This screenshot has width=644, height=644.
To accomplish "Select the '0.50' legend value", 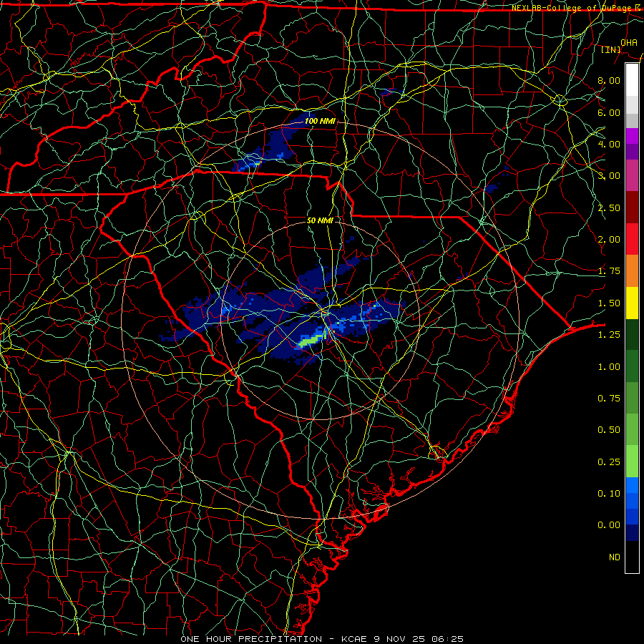I will [609, 430].
